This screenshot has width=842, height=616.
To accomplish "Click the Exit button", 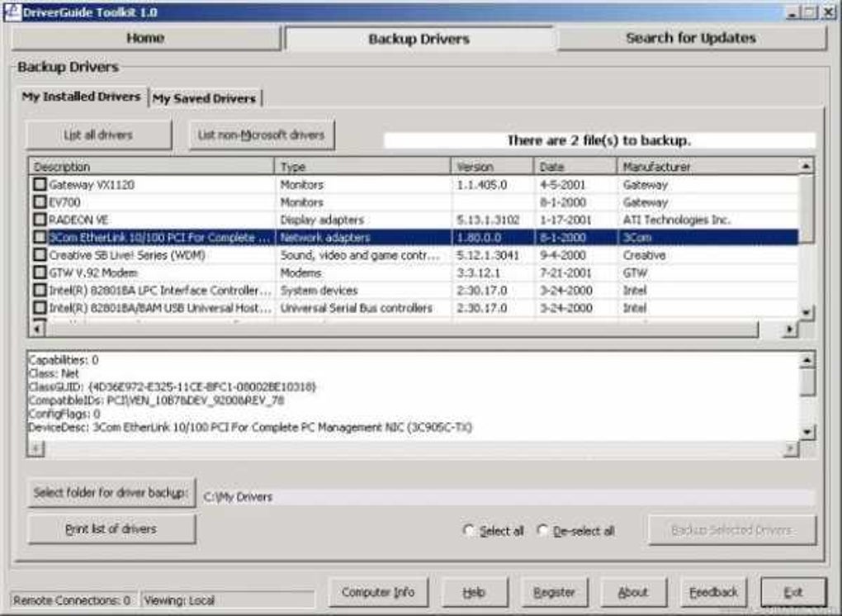I will [793, 592].
